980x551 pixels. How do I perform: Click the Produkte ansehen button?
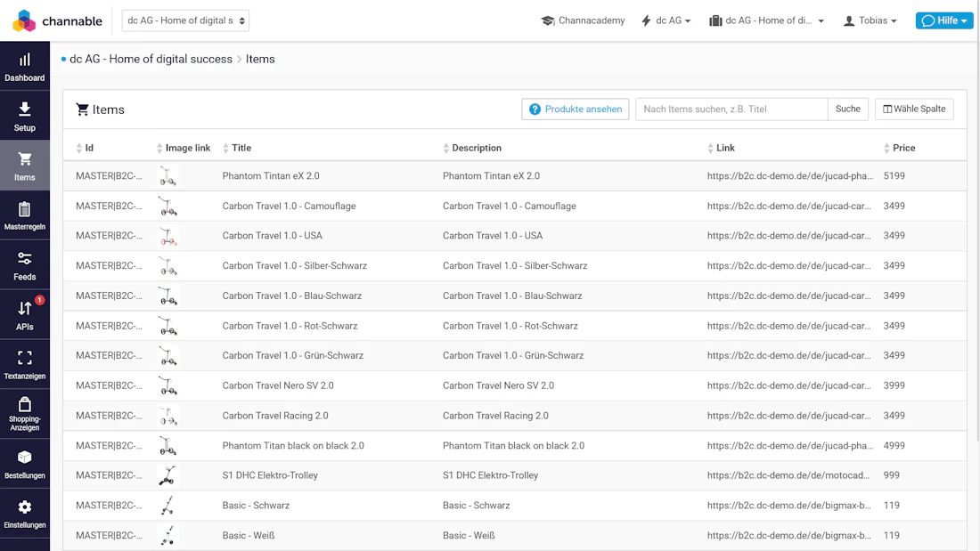coord(575,109)
